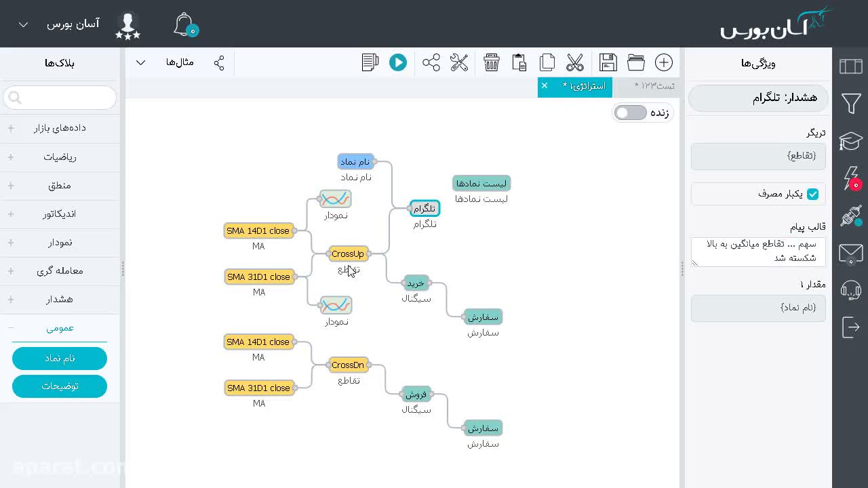Open folder icon in toolbar

pos(636,62)
